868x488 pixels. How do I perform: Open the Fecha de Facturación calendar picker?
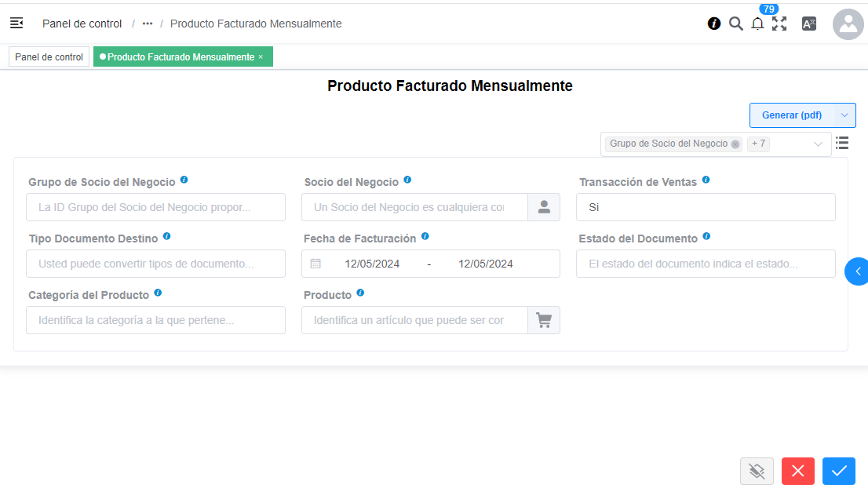click(x=317, y=263)
